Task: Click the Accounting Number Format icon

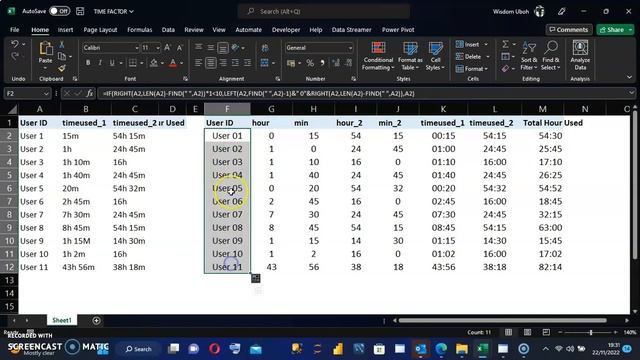Action: [291, 63]
